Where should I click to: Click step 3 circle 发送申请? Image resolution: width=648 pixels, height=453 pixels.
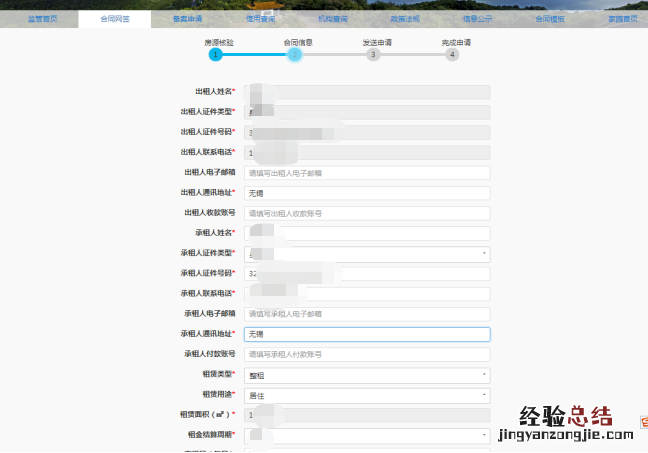point(373,55)
